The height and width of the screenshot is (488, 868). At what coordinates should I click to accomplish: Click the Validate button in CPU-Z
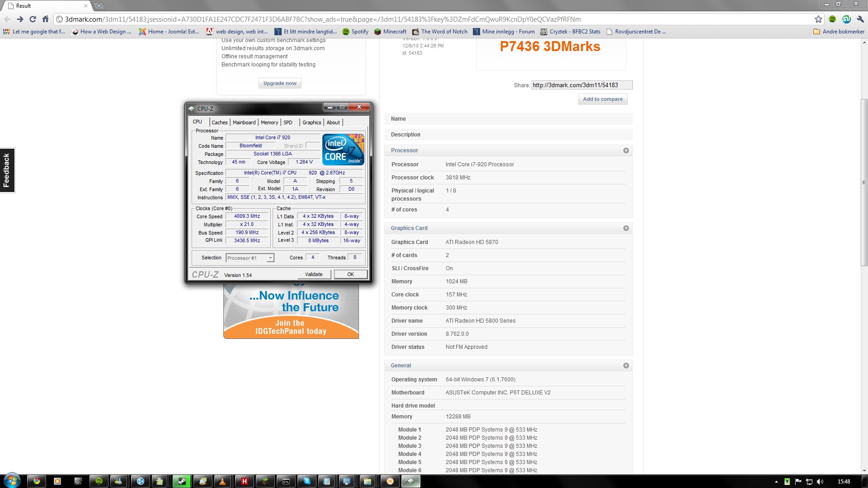pyautogui.click(x=314, y=274)
